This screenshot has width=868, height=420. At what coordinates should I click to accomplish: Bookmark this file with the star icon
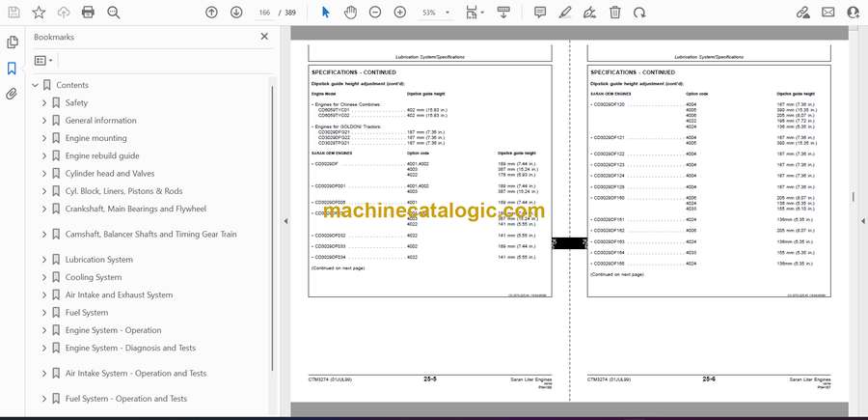[x=39, y=13]
